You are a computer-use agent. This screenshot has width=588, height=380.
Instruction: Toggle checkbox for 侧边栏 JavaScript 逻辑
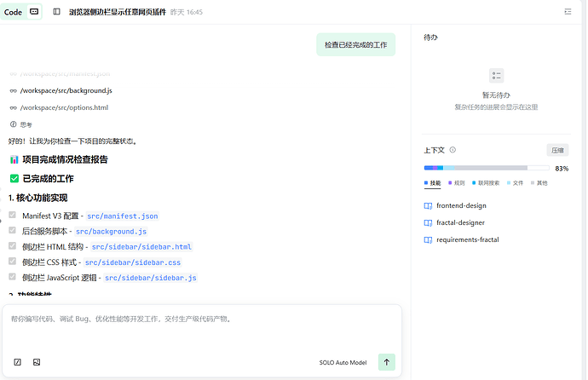[x=13, y=277]
